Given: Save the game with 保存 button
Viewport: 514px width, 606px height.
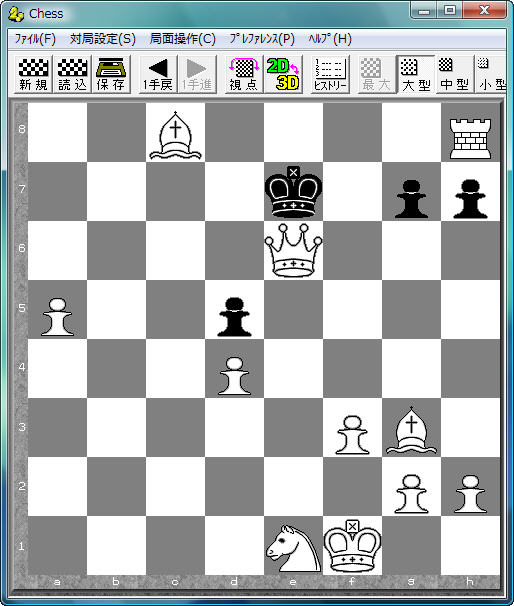Looking at the screenshot, I should 111,74.
